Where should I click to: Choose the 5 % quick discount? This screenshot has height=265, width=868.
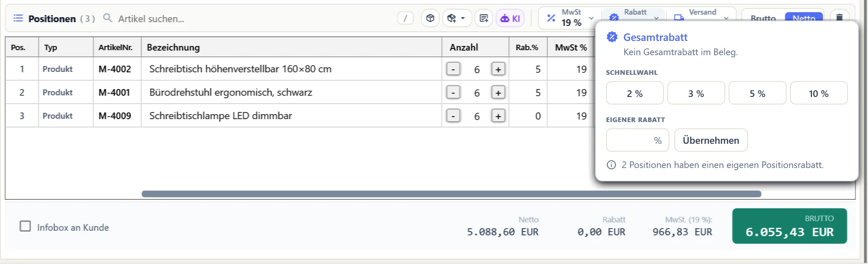coord(757,93)
